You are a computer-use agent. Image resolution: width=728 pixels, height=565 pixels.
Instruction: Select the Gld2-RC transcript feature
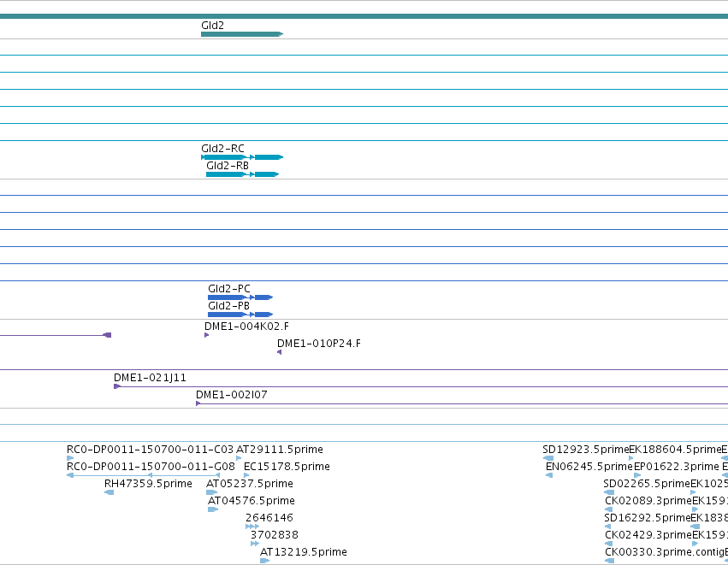point(242,157)
